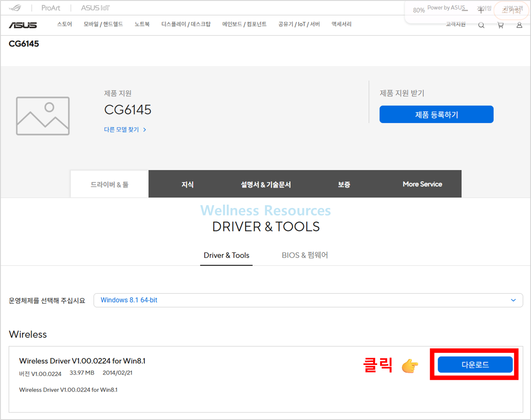
Task: Click the 제품 등록하기 button
Action: point(436,114)
